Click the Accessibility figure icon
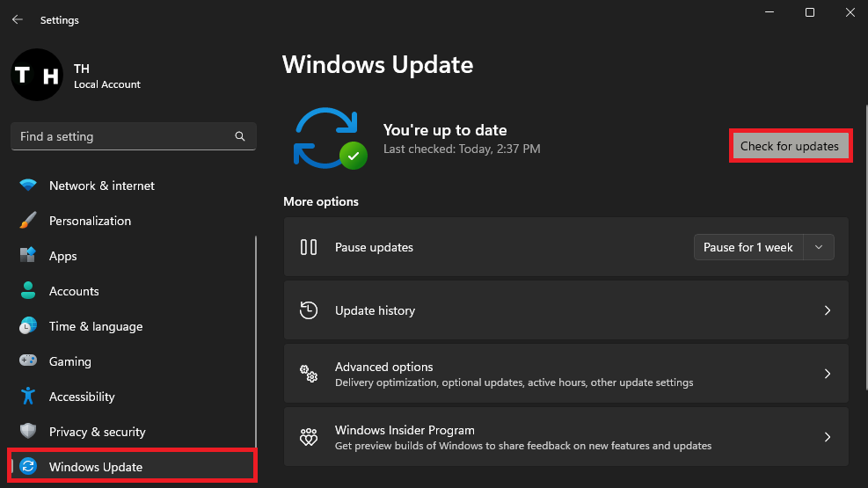Viewport: 868px width, 488px height. (27, 397)
